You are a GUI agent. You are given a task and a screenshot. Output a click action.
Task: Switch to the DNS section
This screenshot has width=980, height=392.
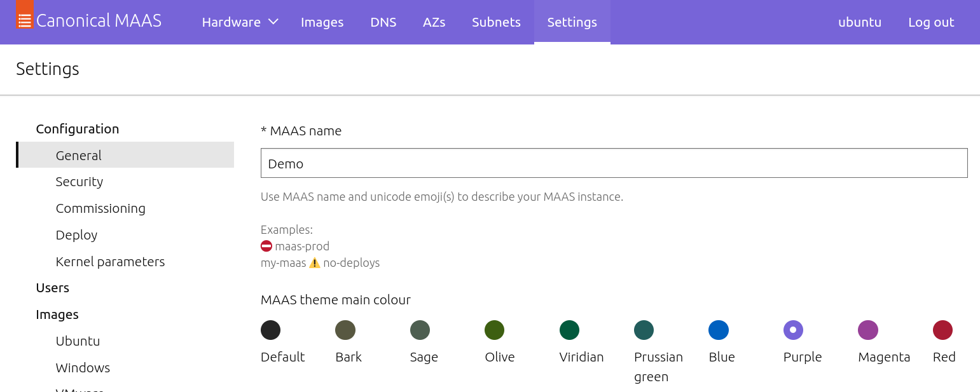pos(383,22)
